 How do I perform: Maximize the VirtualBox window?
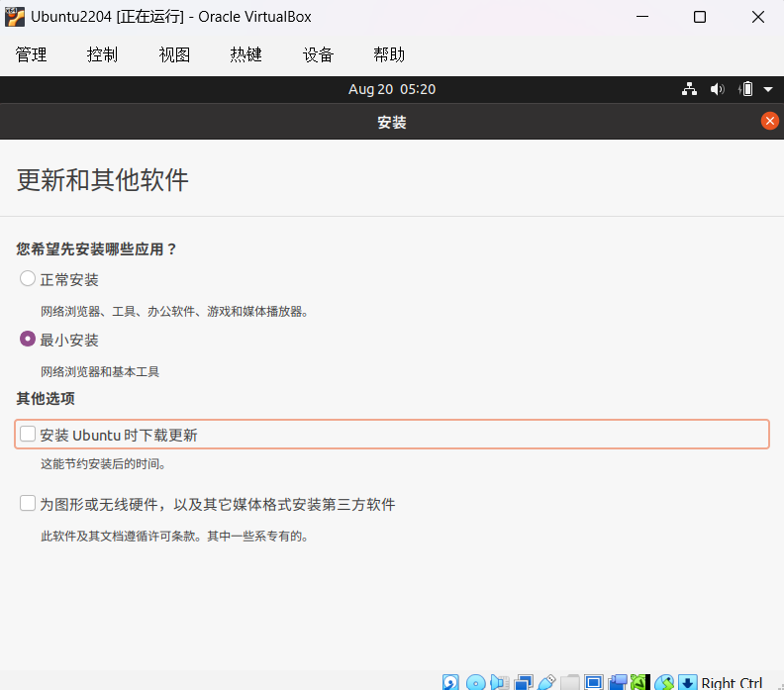[700, 17]
